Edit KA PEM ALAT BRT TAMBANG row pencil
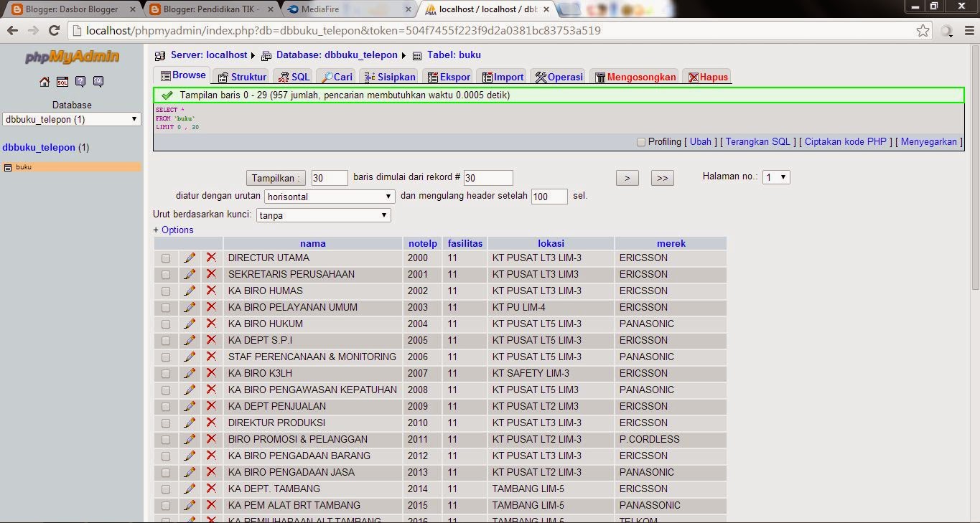 point(190,505)
